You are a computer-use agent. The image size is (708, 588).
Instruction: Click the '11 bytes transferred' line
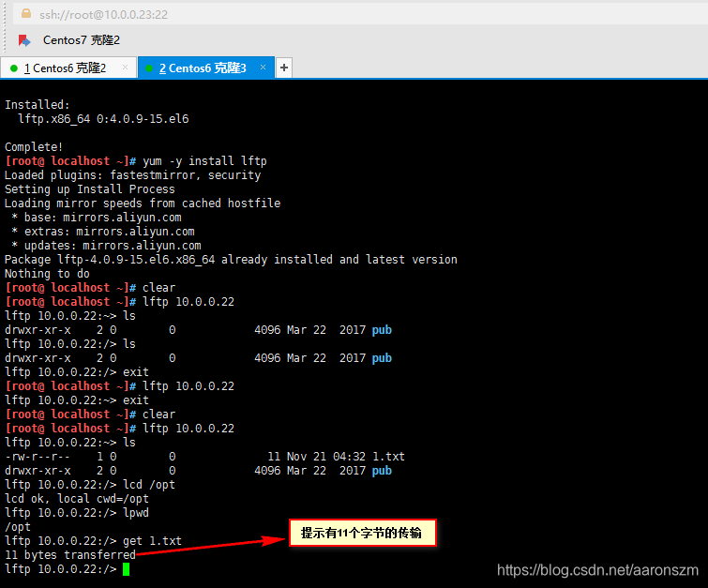[70, 555]
